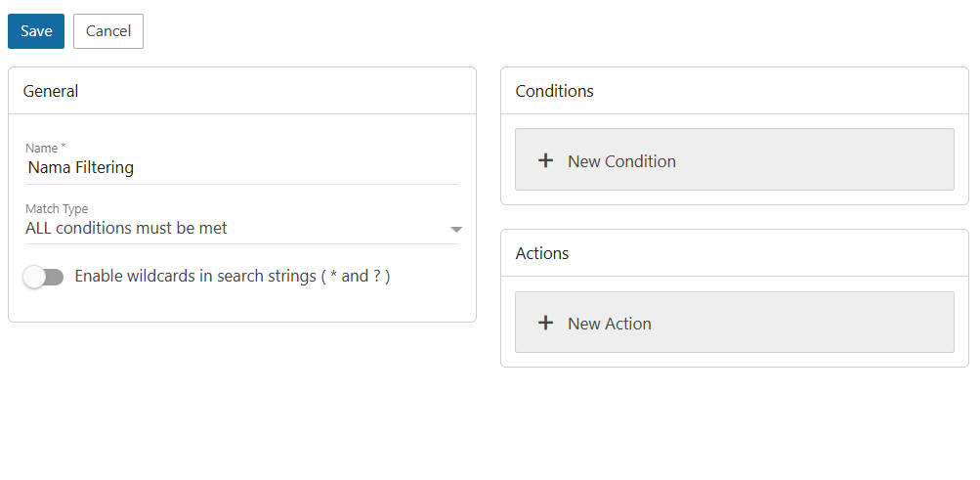Screen dimensions: 980x480
Task: Click the 'New Action' text label
Action: click(610, 324)
